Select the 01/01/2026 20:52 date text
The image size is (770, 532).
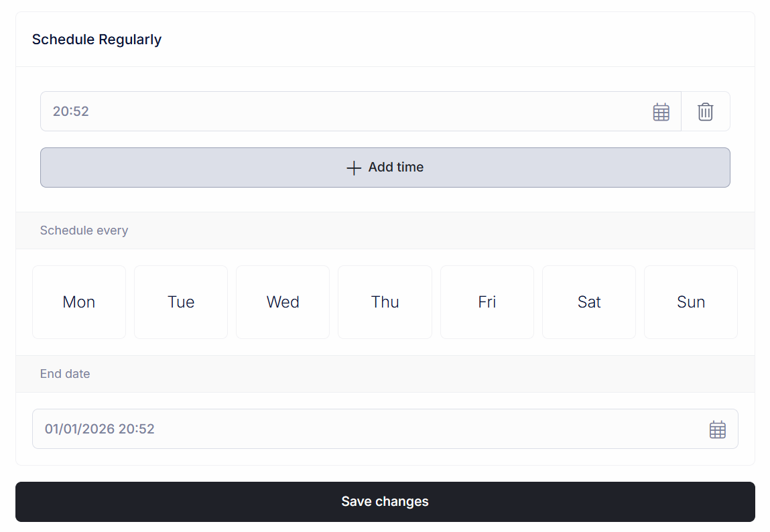pyautogui.click(x=100, y=429)
